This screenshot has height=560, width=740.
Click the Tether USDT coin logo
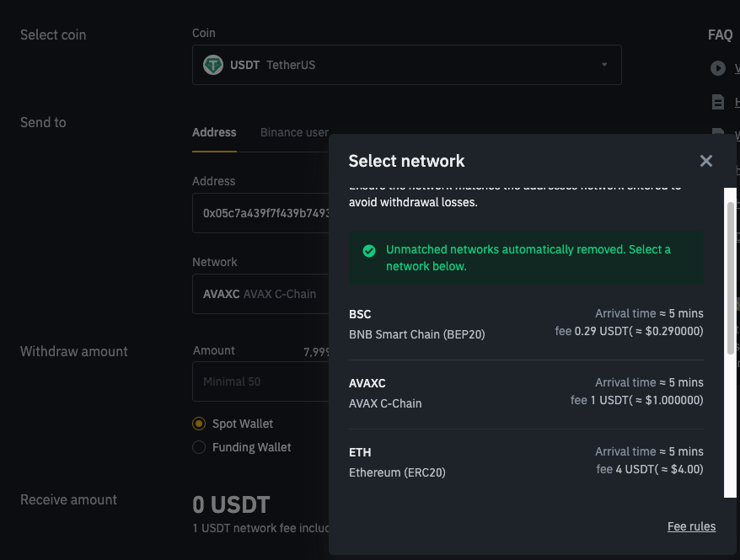tap(213, 65)
